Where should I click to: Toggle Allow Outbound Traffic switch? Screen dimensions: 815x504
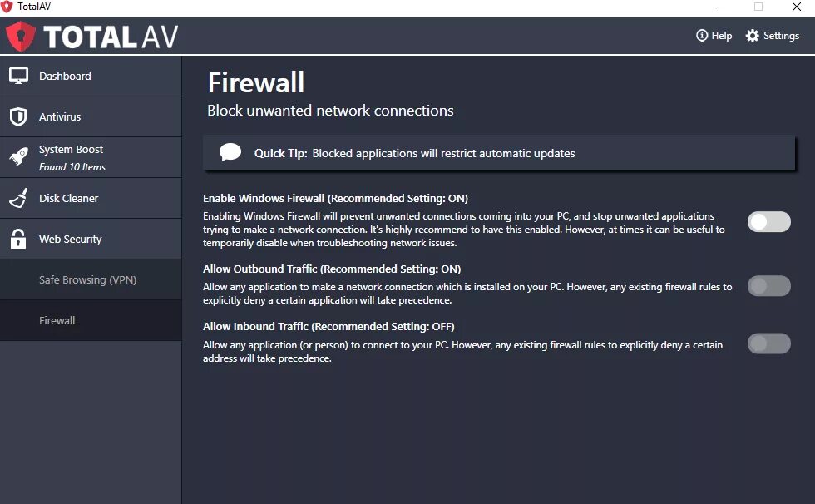(x=768, y=286)
